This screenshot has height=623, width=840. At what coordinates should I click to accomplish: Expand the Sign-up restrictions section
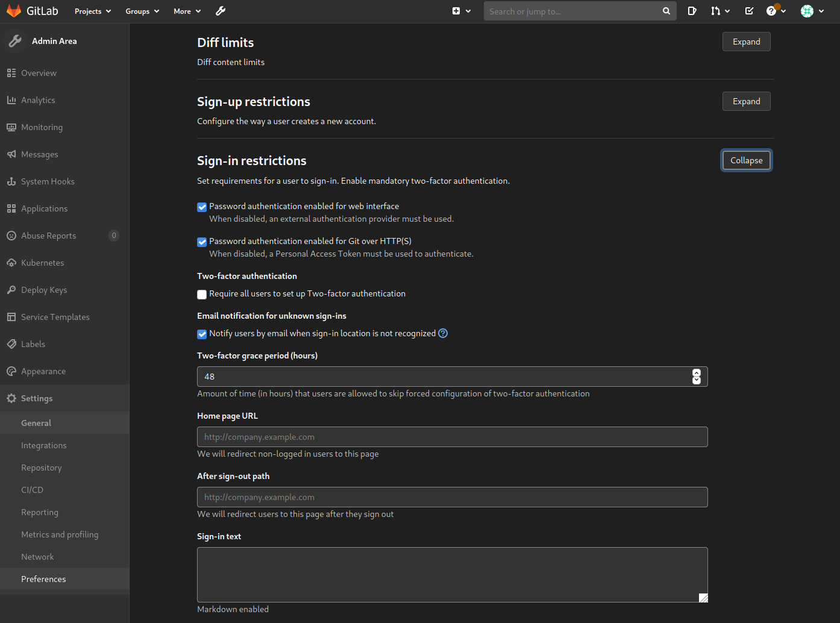coord(746,101)
